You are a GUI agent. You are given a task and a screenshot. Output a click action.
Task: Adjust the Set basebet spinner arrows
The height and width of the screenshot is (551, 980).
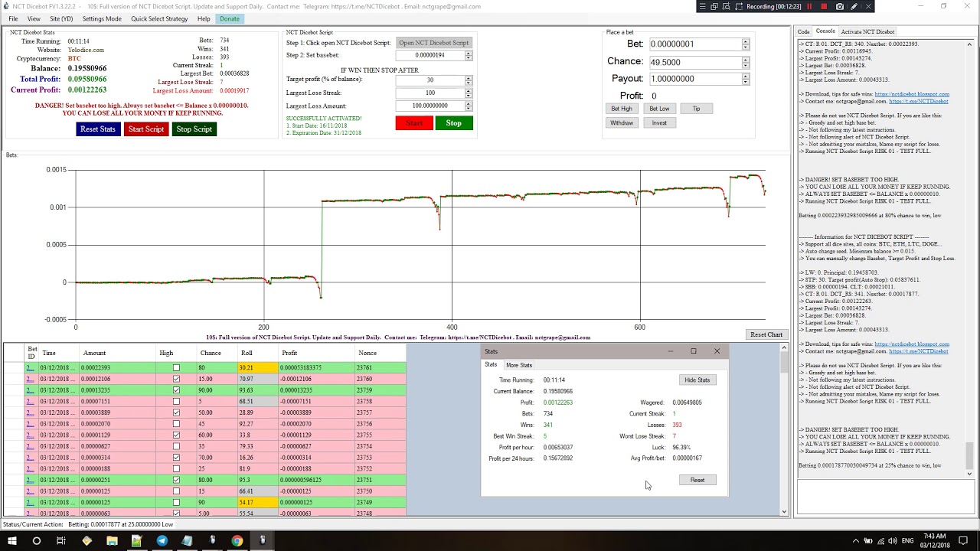pos(469,55)
